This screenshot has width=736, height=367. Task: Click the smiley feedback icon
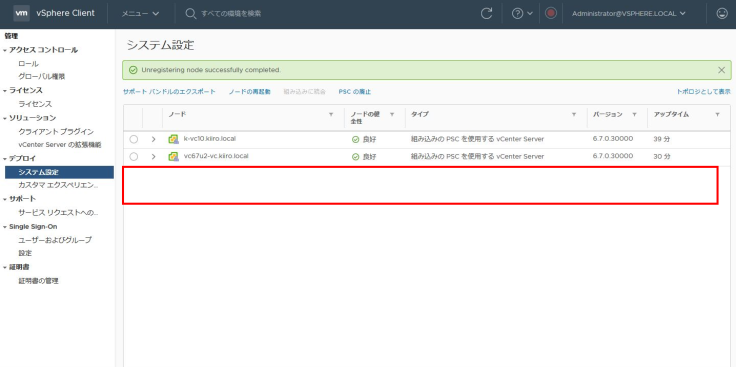(722, 14)
